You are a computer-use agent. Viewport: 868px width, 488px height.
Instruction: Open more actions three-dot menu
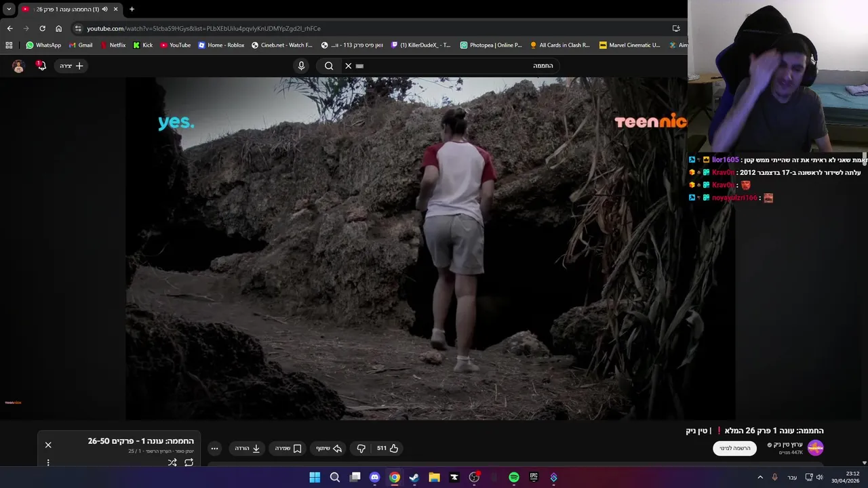click(214, 448)
